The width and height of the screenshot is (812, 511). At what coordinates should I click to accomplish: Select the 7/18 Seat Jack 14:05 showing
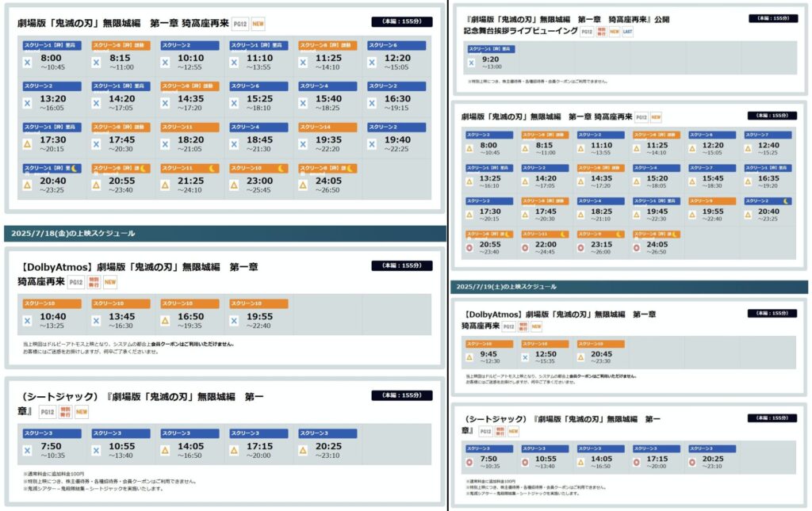click(x=190, y=444)
